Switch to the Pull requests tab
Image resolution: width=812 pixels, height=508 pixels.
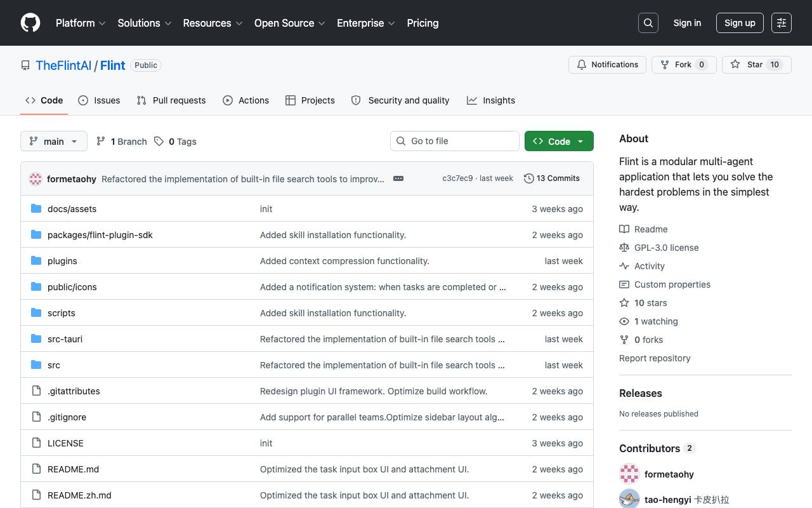[171, 100]
